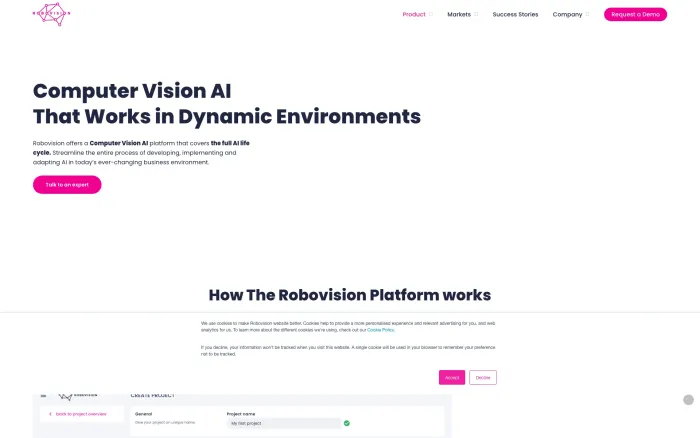Click the 'General' section label
Image resolution: width=700 pixels, height=438 pixels.
[x=143, y=414]
